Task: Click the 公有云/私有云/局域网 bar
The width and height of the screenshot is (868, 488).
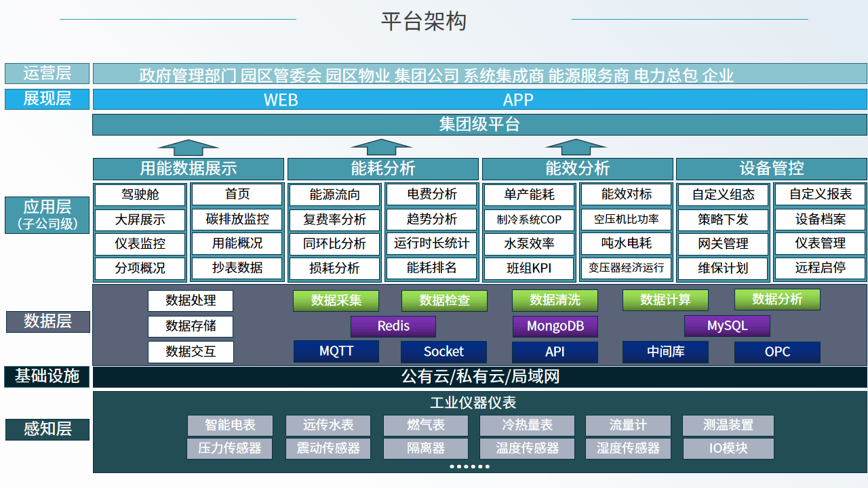Action: click(x=479, y=377)
